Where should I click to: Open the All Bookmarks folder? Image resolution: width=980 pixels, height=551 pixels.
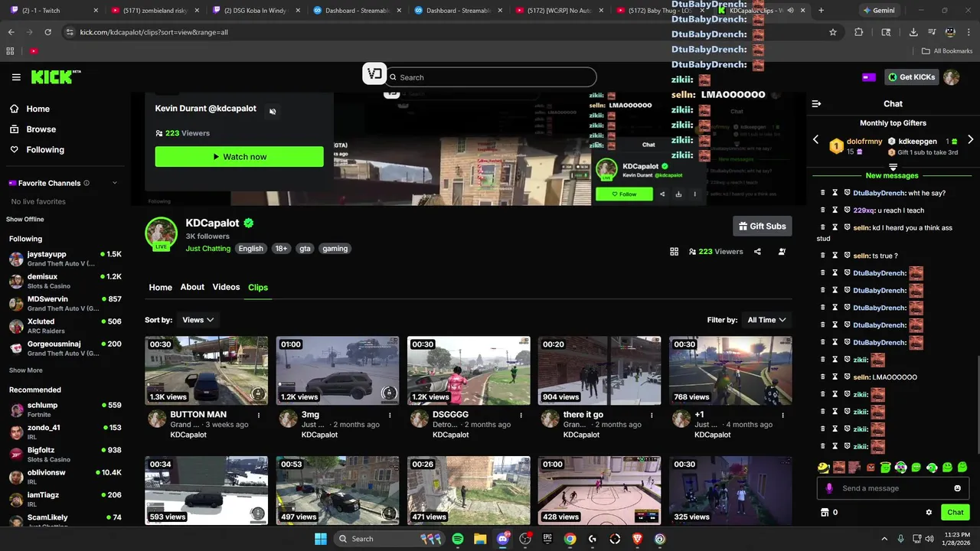pyautogui.click(x=947, y=51)
